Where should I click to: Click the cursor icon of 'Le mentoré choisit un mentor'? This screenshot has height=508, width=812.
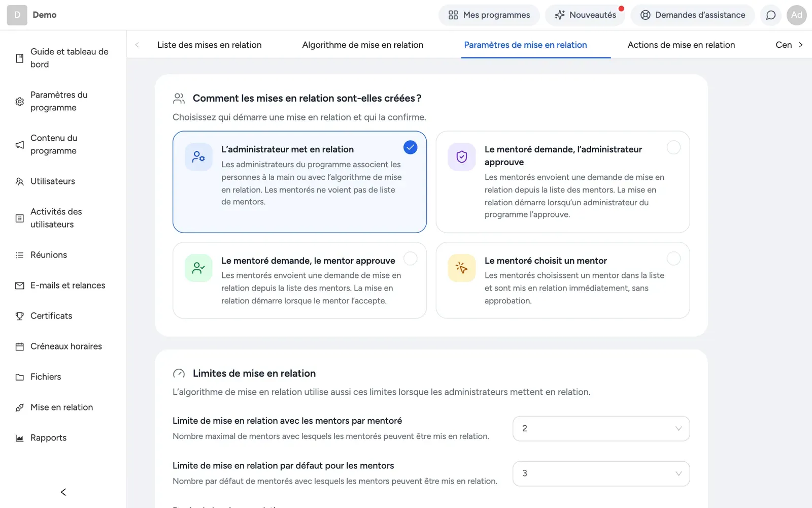click(462, 268)
